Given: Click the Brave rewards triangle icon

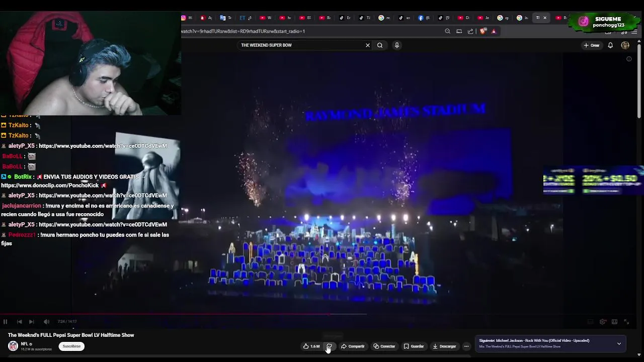Looking at the screenshot, I should 494,31.
